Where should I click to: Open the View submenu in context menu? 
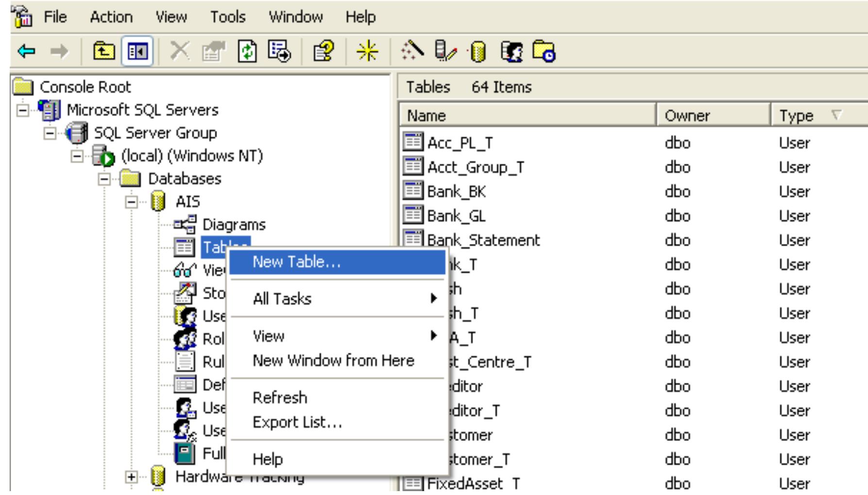[x=337, y=336]
